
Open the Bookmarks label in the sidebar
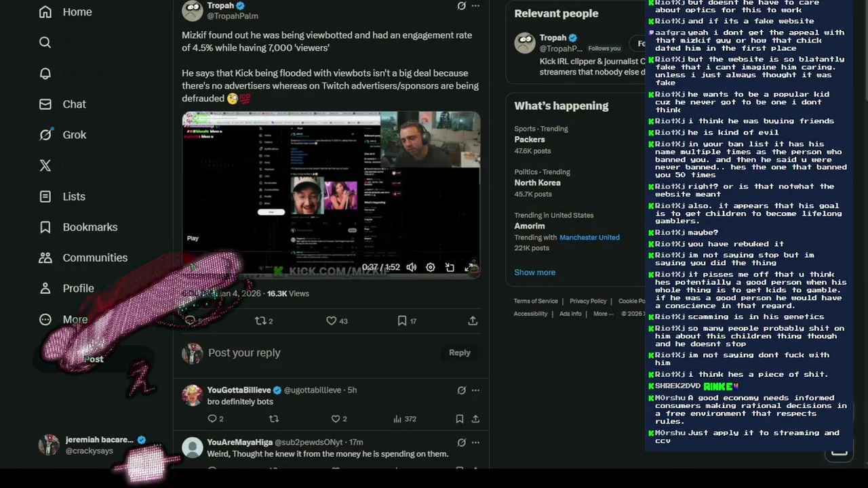pyautogui.click(x=90, y=227)
